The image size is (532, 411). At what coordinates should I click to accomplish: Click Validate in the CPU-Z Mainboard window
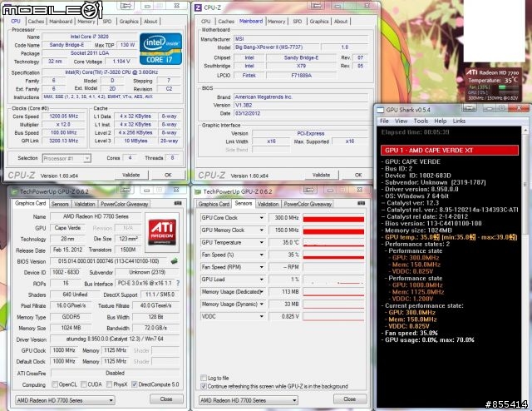321,175
